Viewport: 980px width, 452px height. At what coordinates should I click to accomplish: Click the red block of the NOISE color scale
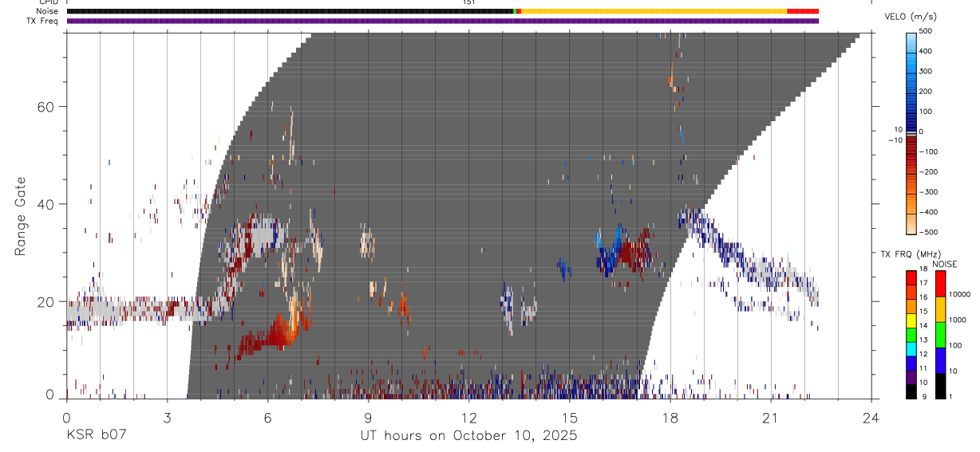point(940,284)
